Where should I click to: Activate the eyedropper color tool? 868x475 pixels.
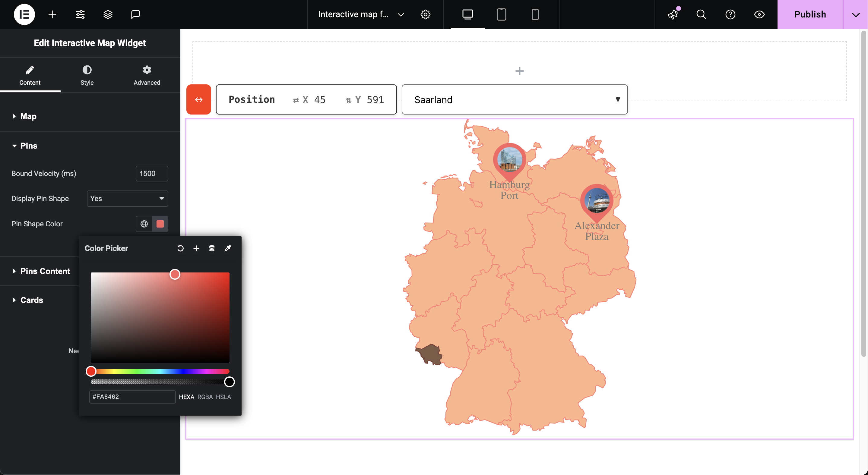coord(228,248)
